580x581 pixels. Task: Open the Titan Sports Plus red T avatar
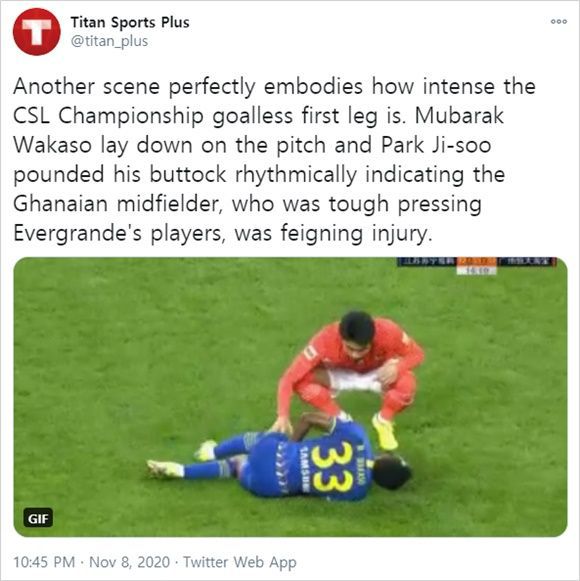tap(36, 32)
